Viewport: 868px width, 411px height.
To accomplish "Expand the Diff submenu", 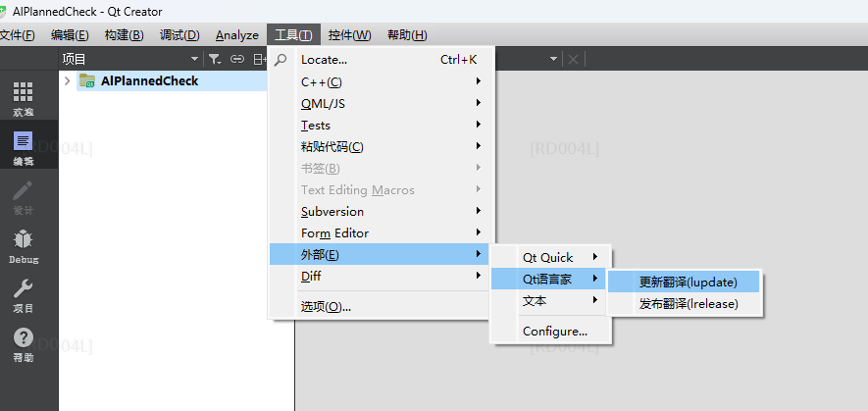I will tap(381, 276).
